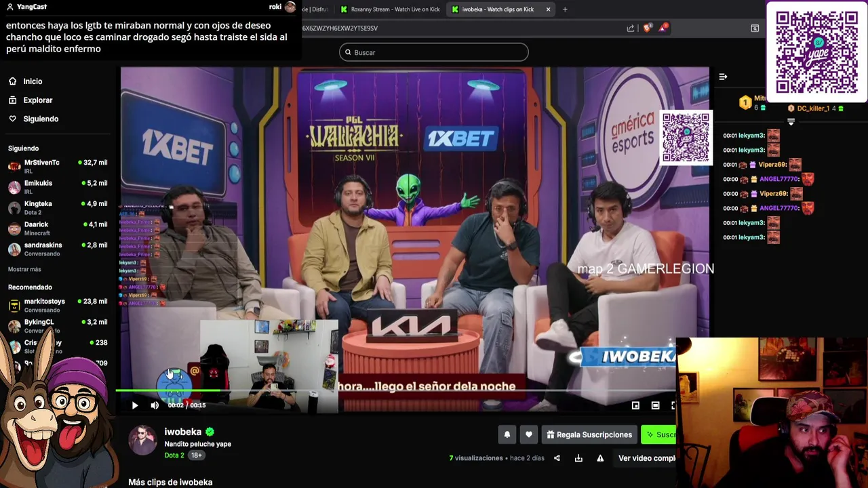
Task: Click the green Suscribirse button
Action: tap(659, 434)
